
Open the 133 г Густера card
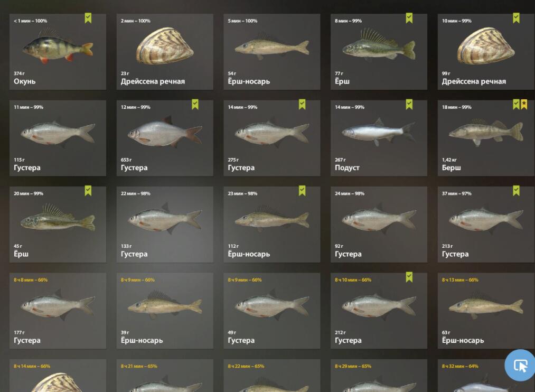click(x=165, y=225)
